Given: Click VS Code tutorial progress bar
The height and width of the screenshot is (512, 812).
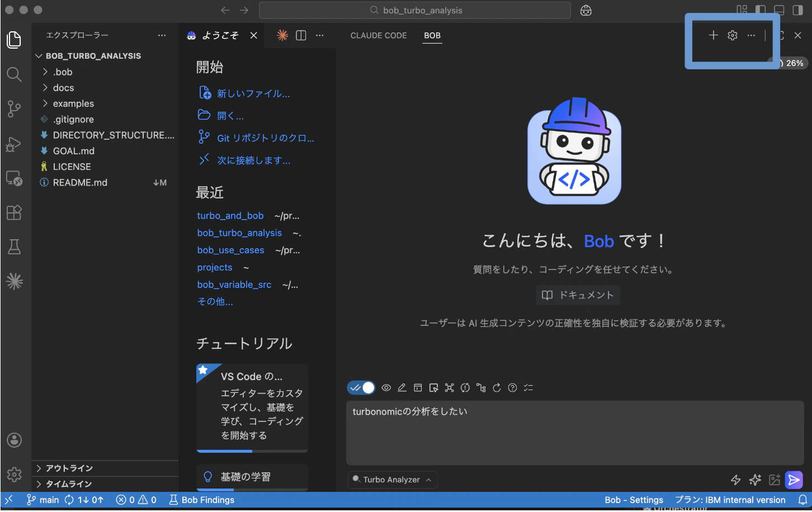Looking at the screenshot, I should point(252,451).
